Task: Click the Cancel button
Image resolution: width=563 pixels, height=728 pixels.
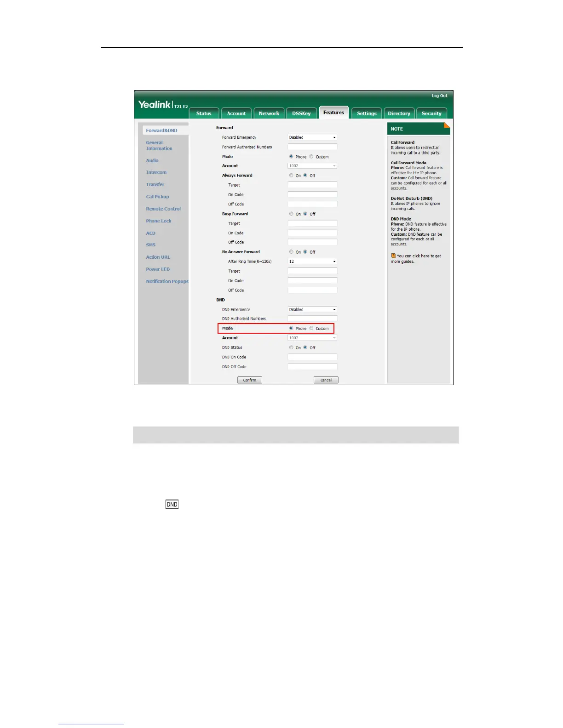Action: click(326, 380)
